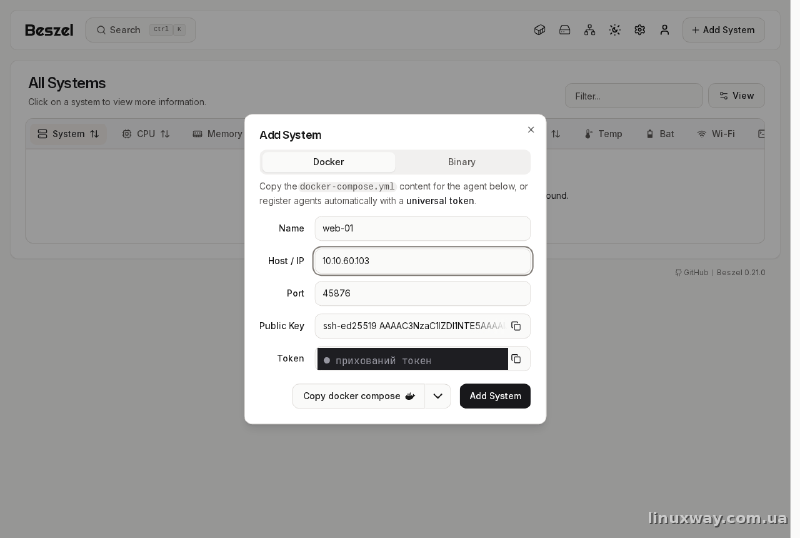Click the Name field with web-01
The width and height of the screenshot is (800, 538).
[422, 228]
